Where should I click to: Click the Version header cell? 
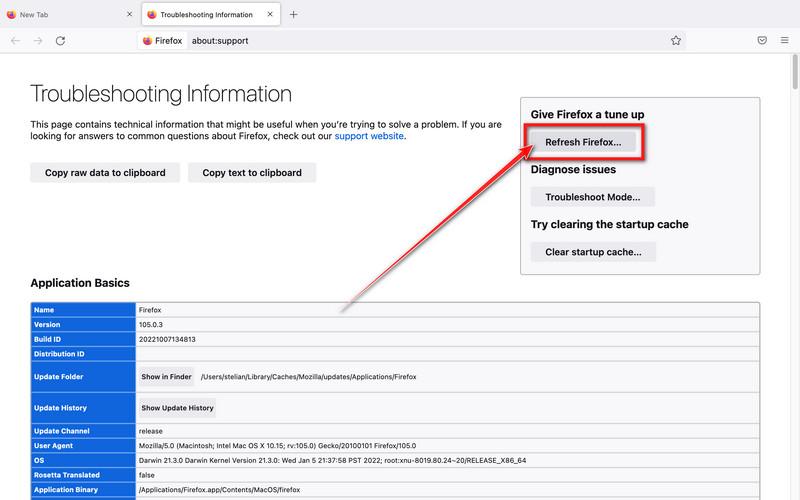click(83, 324)
